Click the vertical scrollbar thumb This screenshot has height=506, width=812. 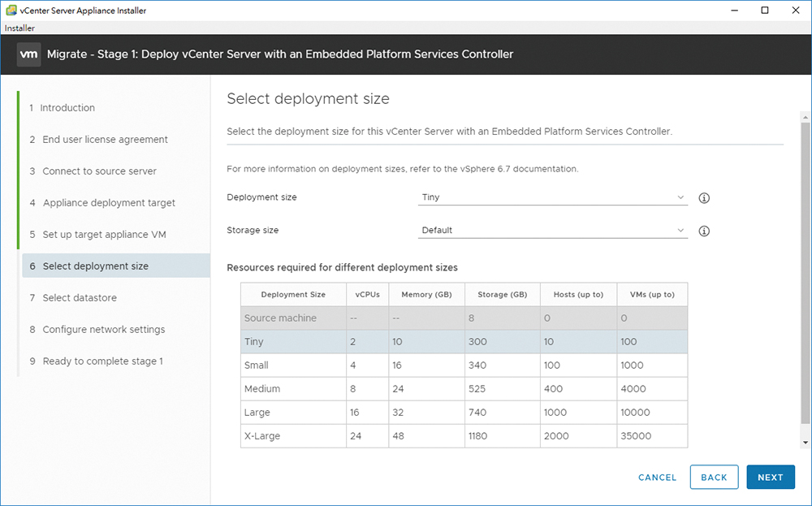tap(806, 273)
